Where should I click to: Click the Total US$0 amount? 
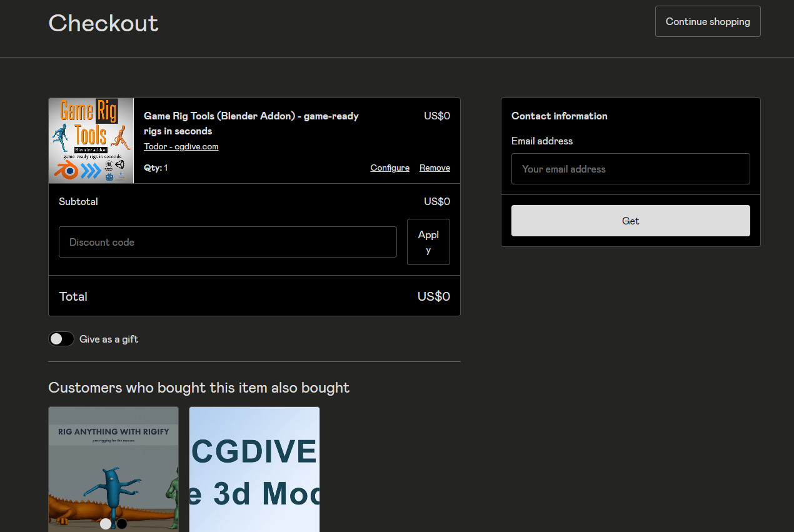pyautogui.click(x=434, y=296)
